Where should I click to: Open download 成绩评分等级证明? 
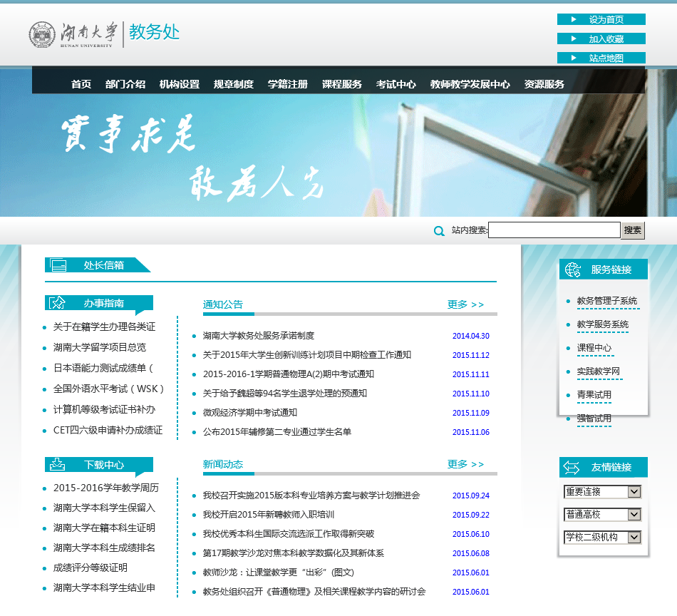coord(91,568)
